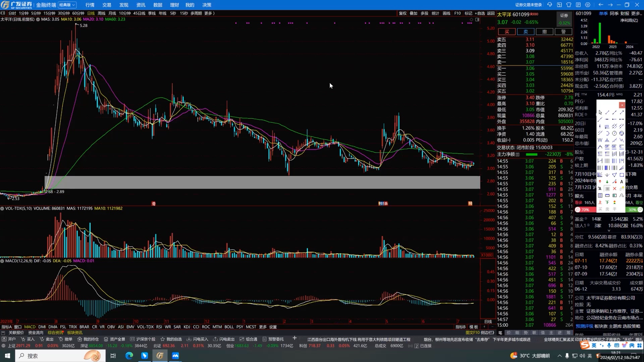Viewport: 644px width, 362px height.
Task: Open the 指标A indicator selector
Action: [6, 327]
